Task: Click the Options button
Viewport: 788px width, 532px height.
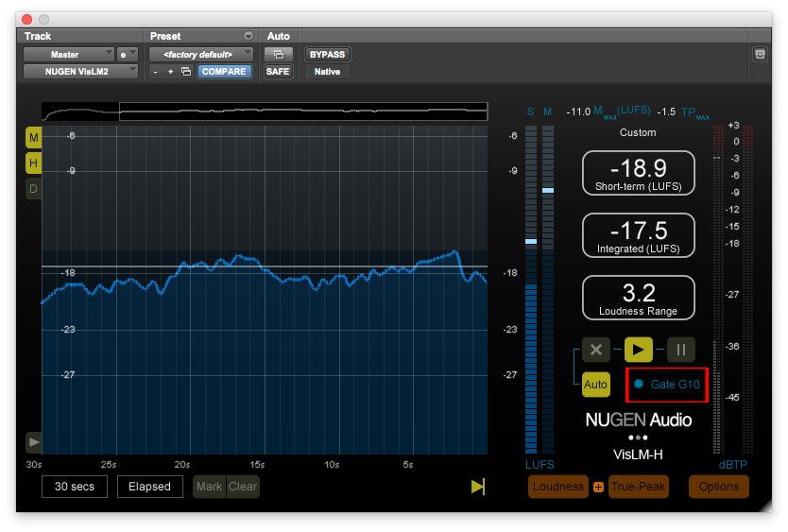Action: point(719,487)
